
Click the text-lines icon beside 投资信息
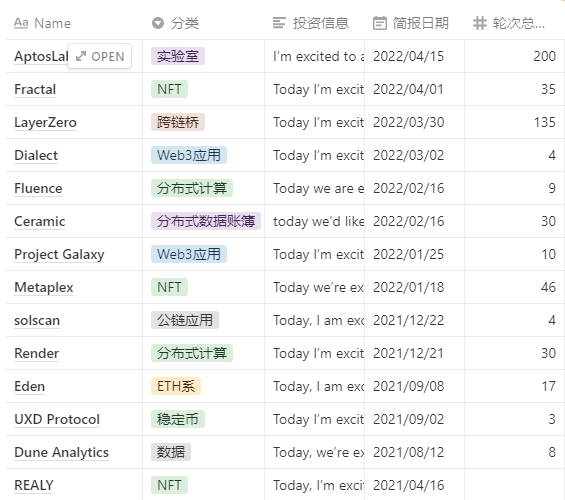279,23
